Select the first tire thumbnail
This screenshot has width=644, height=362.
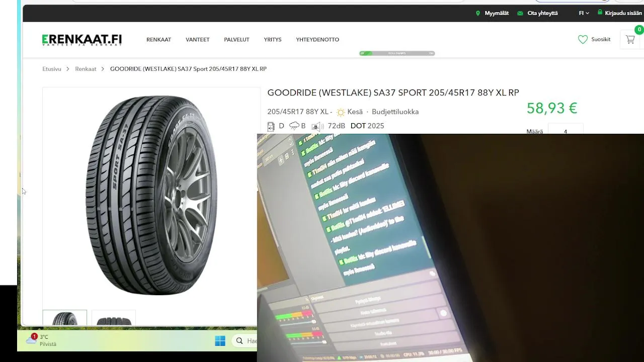(x=65, y=318)
